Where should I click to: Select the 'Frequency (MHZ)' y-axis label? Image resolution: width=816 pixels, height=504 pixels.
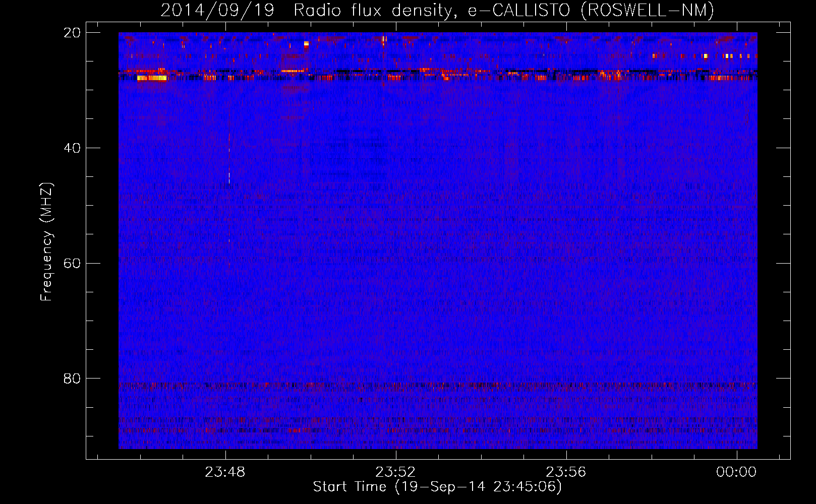pos(46,242)
